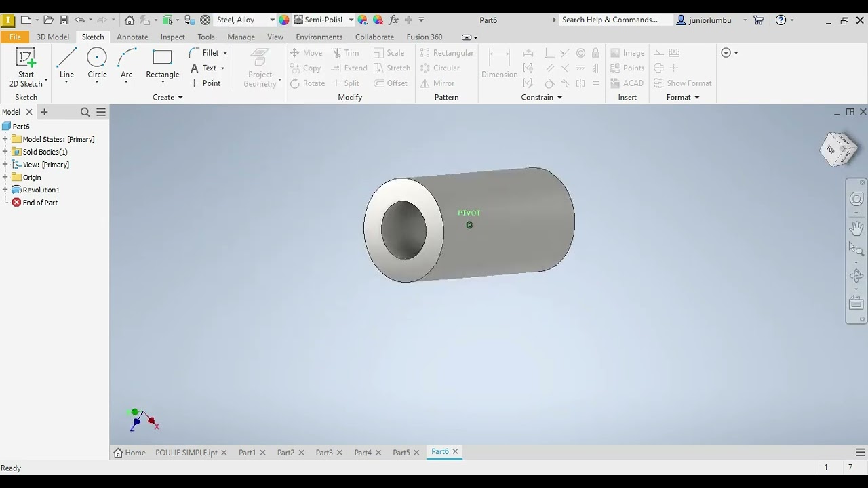Viewport: 868px width, 488px height.
Task: Select the Arc sketch tool
Action: [126, 64]
